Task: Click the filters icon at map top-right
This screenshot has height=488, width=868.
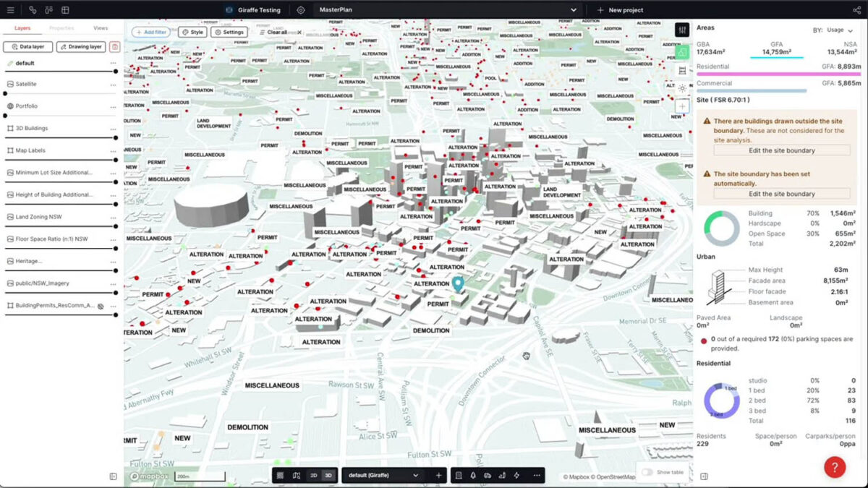Action: [x=682, y=30]
